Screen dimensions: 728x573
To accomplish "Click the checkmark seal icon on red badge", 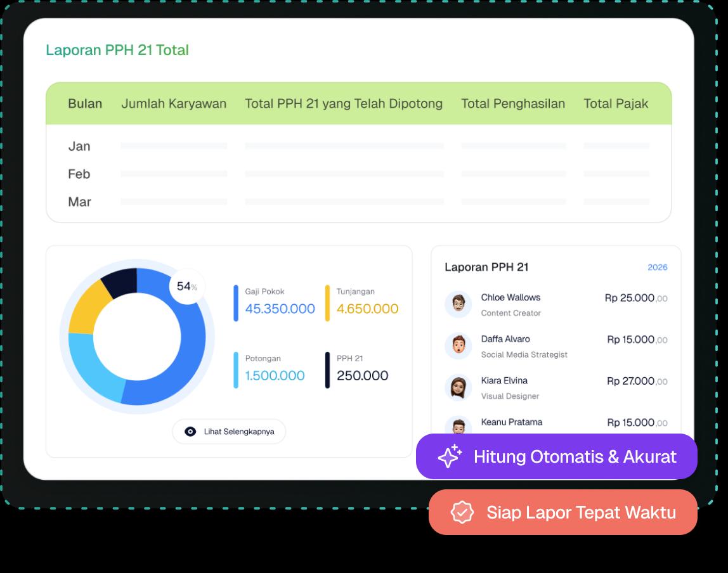I will 462,512.
